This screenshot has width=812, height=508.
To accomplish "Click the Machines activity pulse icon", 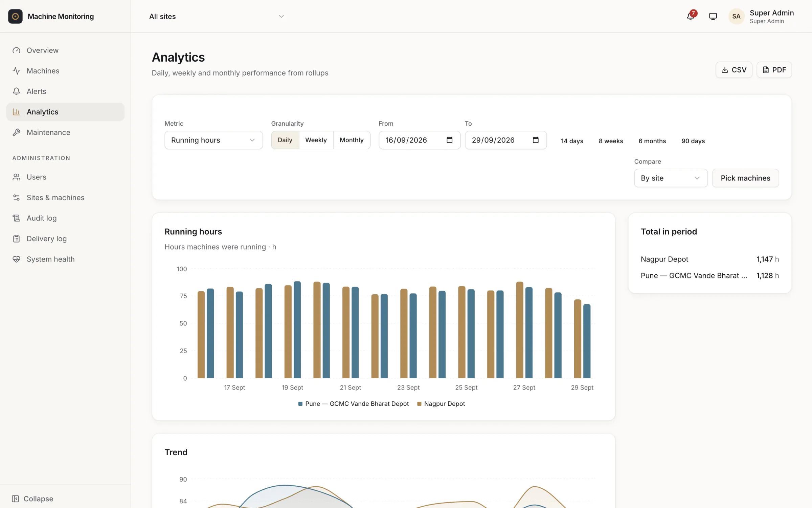I will coord(16,71).
